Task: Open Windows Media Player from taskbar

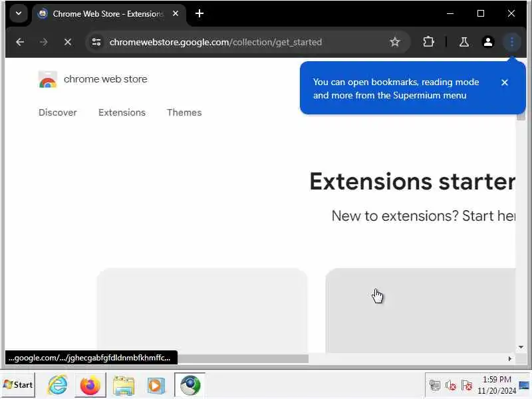Action: (156, 386)
